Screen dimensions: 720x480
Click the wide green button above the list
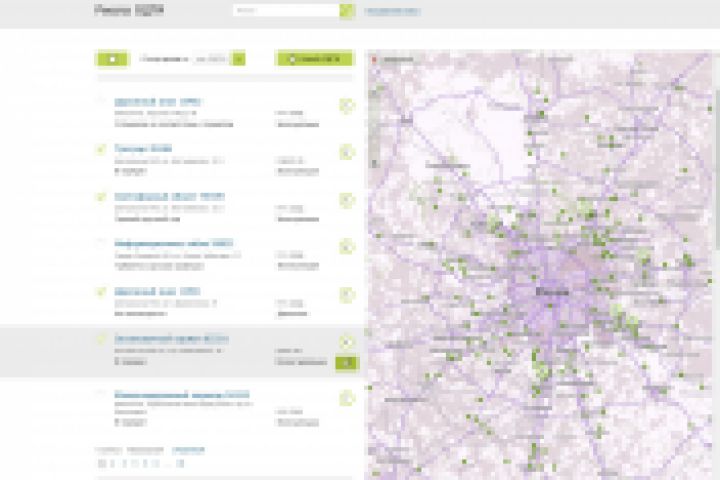click(315, 59)
